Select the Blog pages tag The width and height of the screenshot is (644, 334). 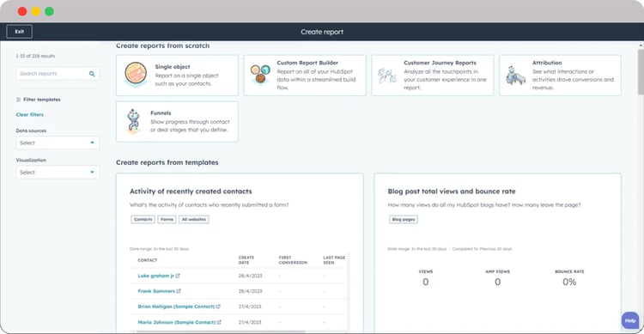tap(404, 220)
